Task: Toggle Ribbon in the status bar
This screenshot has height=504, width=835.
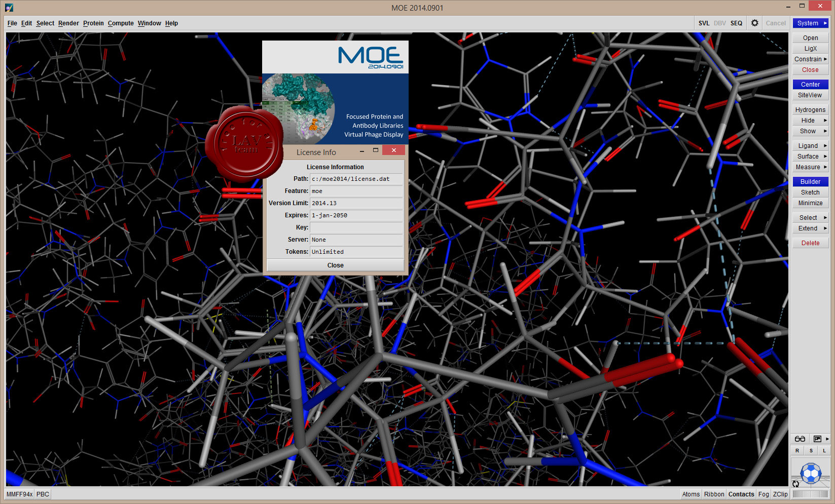Action: click(714, 494)
